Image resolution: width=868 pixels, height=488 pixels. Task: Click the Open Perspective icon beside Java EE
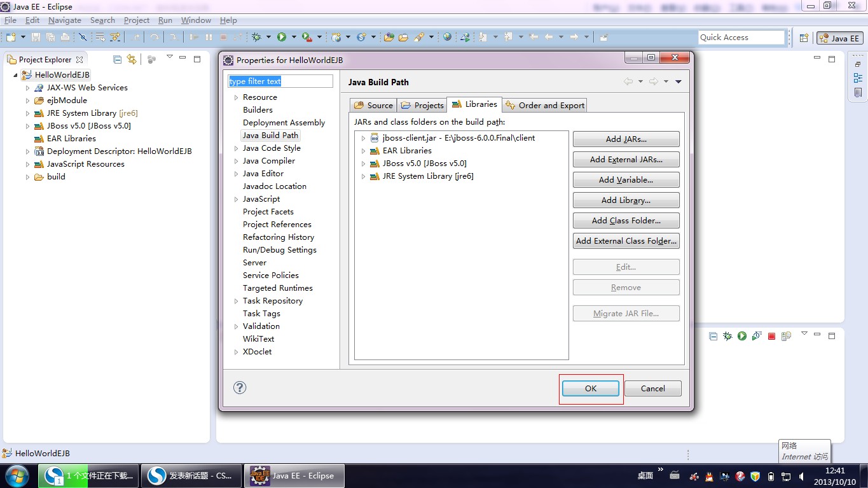(x=804, y=38)
